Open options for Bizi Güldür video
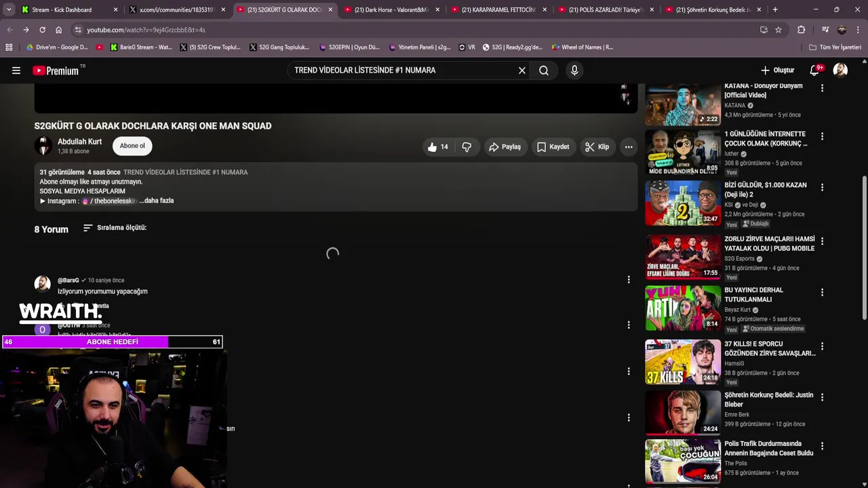The width and height of the screenshot is (868, 488). click(822, 188)
